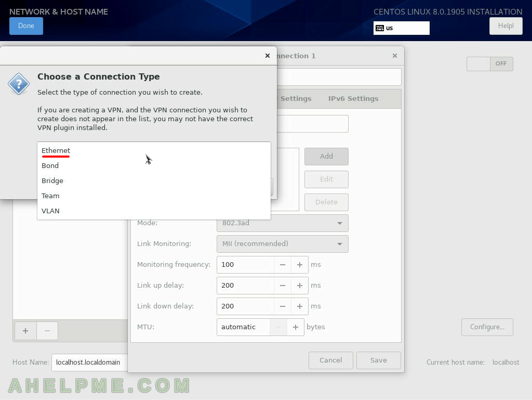Viewport: 532px width, 400px height.
Task: Select VLAN connection type
Action: click(x=154, y=211)
